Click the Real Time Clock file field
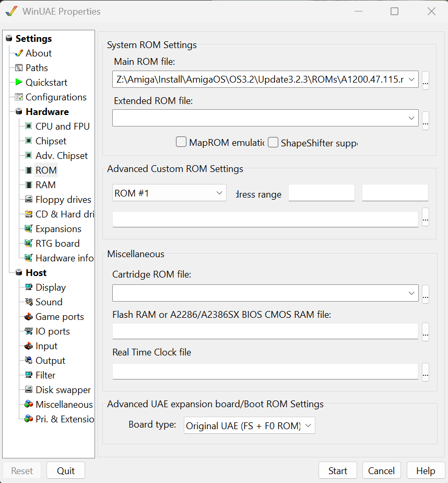Image resolution: width=448 pixels, height=483 pixels. click(265, 371)
